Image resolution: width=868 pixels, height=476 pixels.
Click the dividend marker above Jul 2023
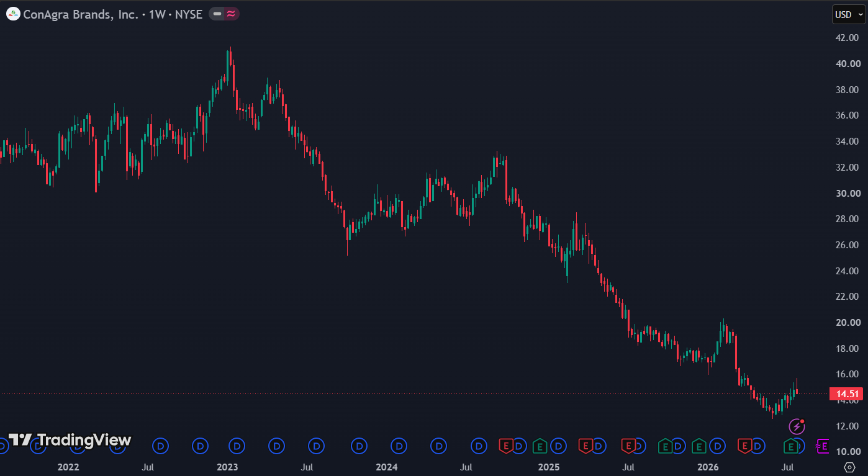point(317,445)
